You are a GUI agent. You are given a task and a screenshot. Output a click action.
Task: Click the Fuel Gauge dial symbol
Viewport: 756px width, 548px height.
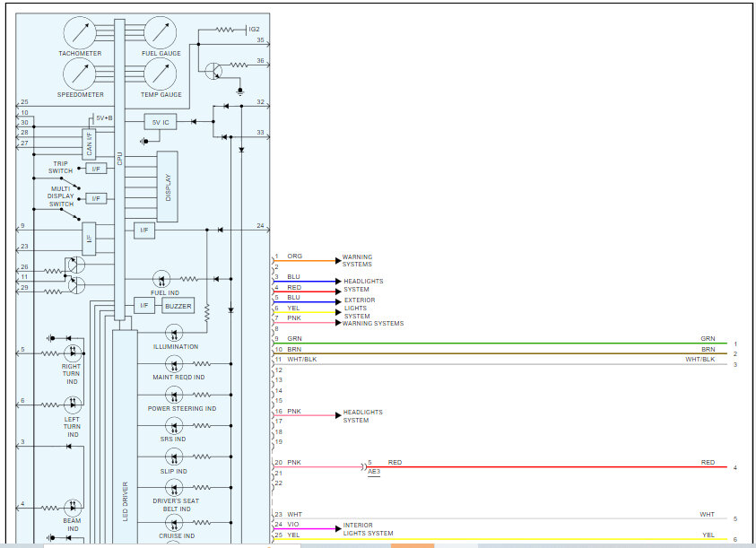[161, 32]
